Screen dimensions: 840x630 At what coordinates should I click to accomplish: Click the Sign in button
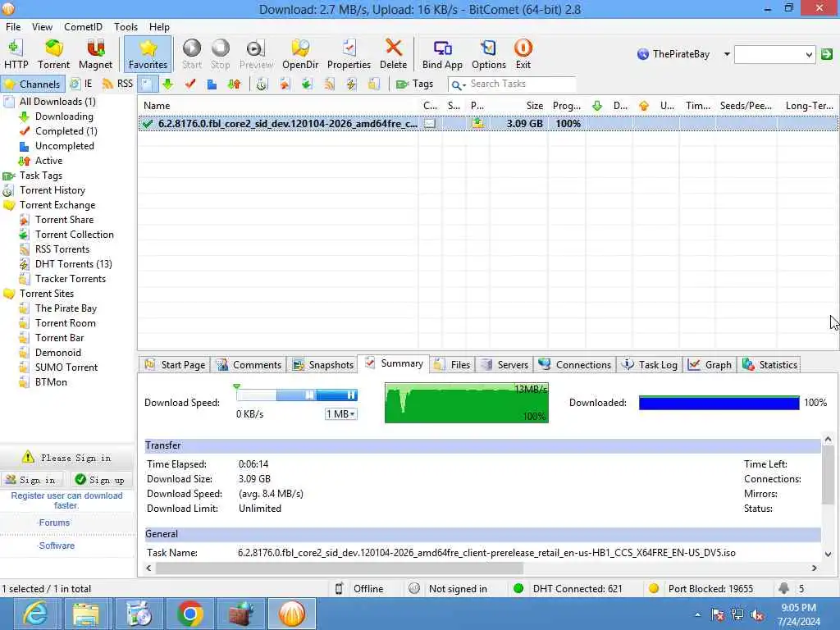[31, 480]
